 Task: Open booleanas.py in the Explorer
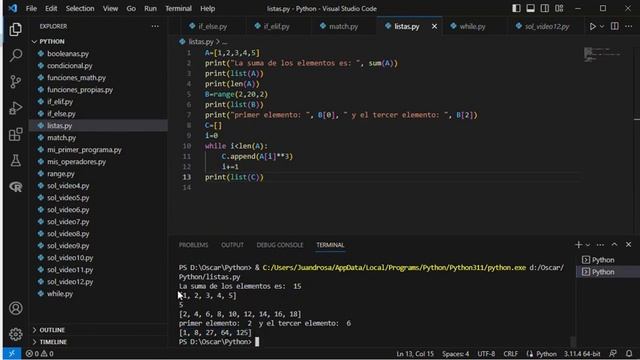pyautogui.click(x=68, y=53)
